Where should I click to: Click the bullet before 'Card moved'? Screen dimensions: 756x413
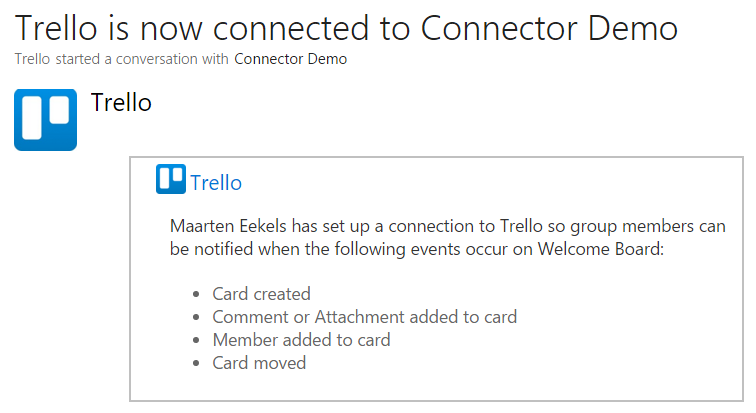point(196,363)
